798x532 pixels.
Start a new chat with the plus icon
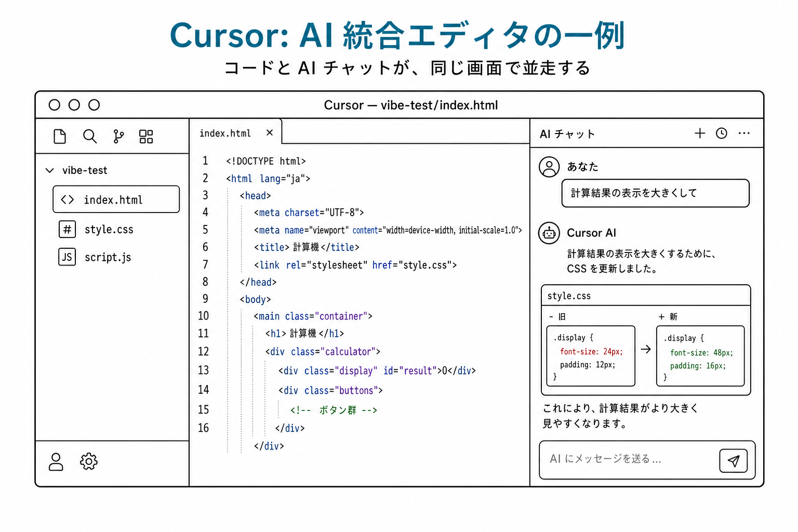click(700, 134)
